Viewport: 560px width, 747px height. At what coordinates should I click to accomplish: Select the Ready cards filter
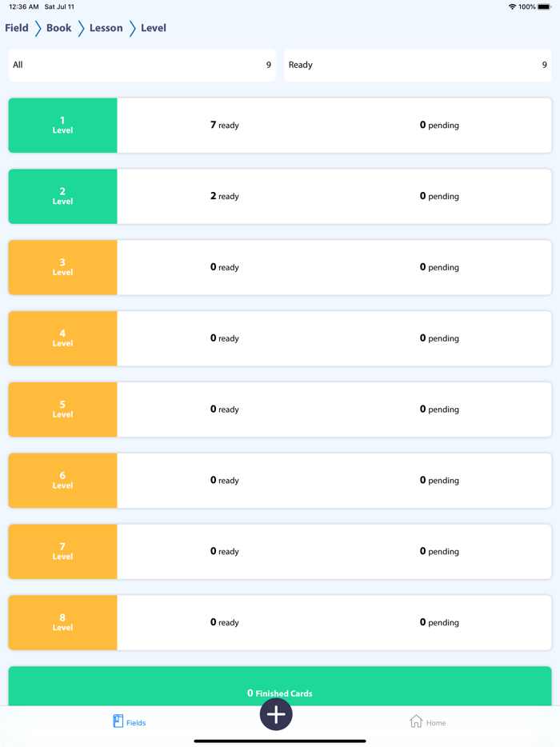(418, 65)
